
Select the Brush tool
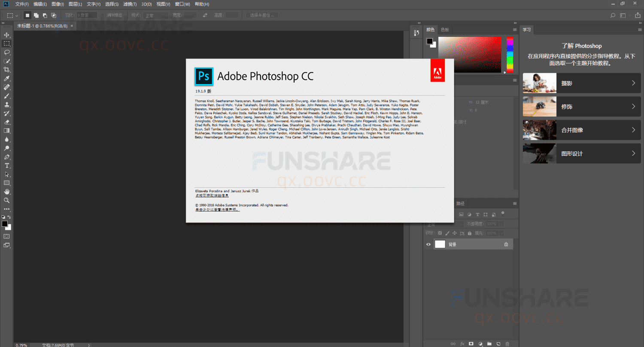(6, 96)
